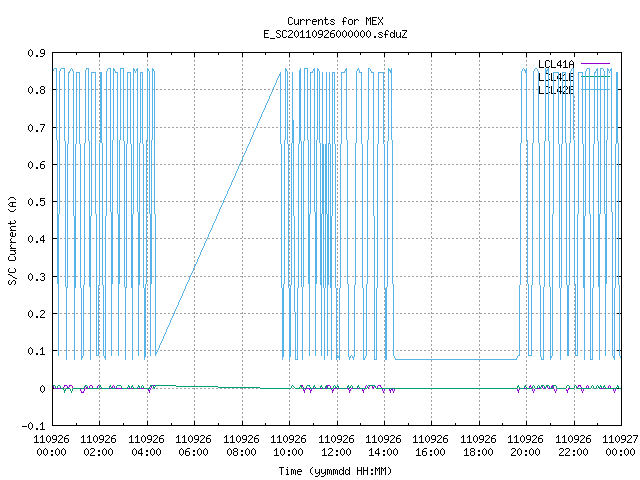The height and width of the screenshot is (480, 640).
Task: Click the diagonal blue ramp line near 08:00
Action: (x=242, y=159)
